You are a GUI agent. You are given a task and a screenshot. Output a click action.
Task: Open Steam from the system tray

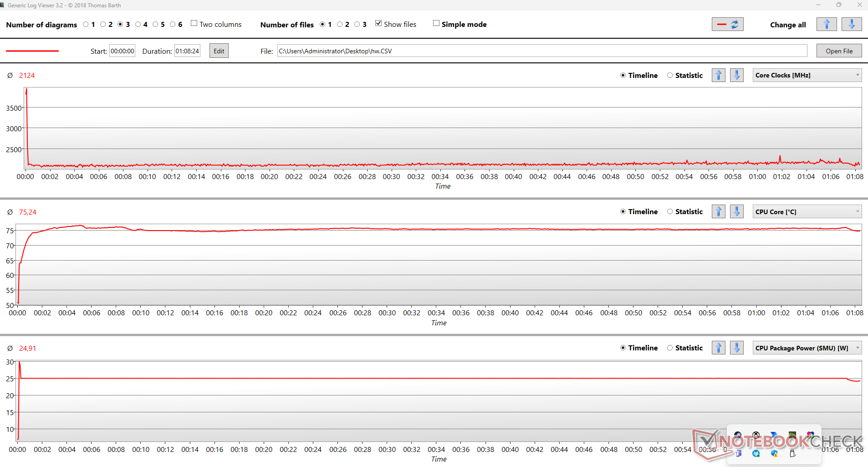[738, 435]
